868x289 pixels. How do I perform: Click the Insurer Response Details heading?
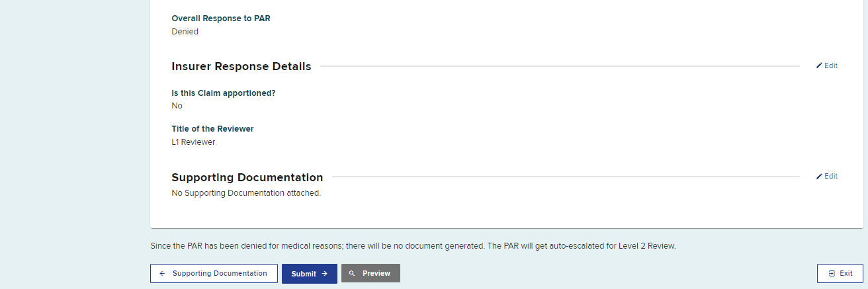pyautogui.click(x=241, y=66)
